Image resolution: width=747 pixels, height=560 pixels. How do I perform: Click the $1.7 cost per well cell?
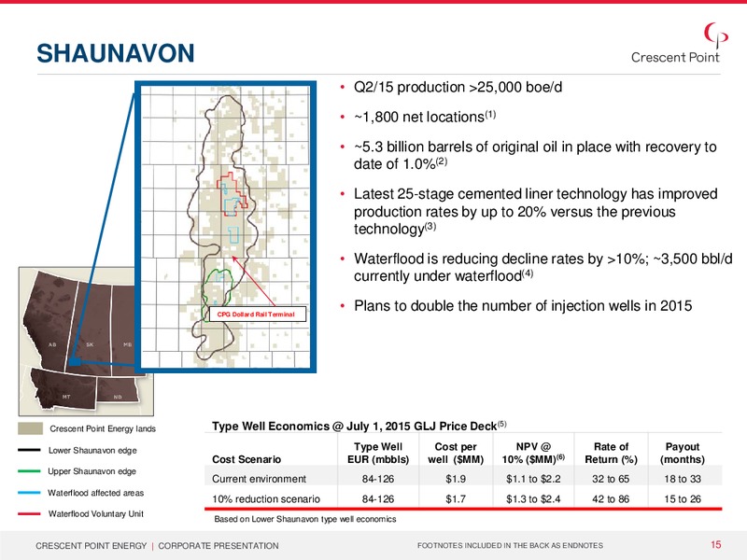[456, 499]
